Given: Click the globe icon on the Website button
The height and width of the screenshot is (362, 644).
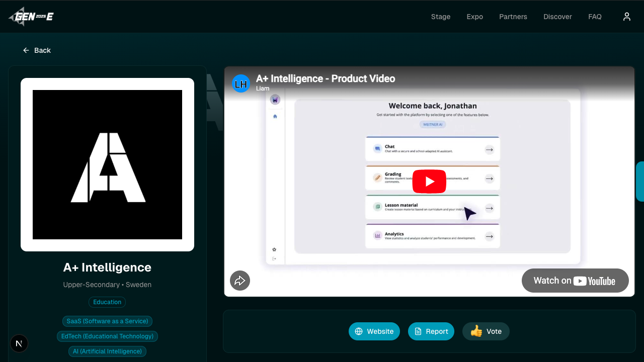Looking at the screenshot, I should (359, 331).
